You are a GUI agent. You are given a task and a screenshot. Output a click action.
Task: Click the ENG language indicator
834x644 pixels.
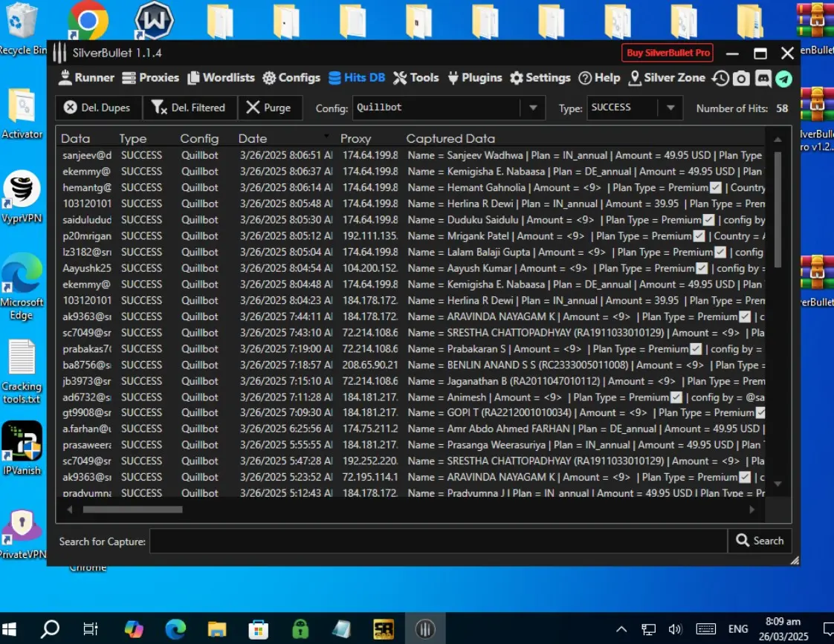click(737, 630)
